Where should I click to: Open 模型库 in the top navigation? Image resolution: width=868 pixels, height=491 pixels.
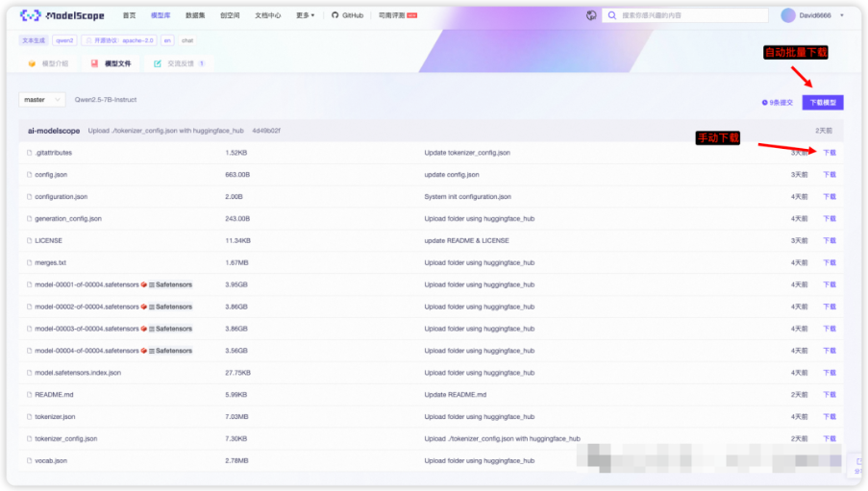point(161,15)
